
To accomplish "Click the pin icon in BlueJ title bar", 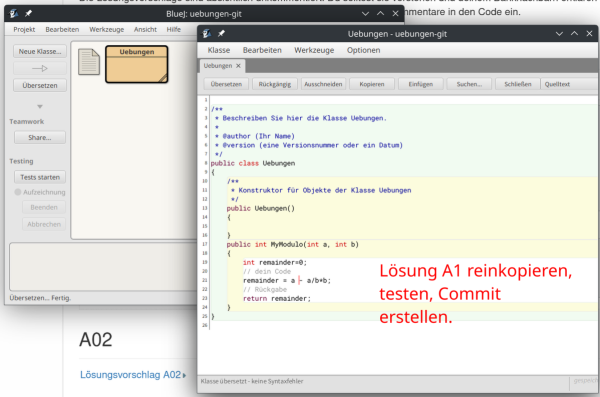I will 28,13.
